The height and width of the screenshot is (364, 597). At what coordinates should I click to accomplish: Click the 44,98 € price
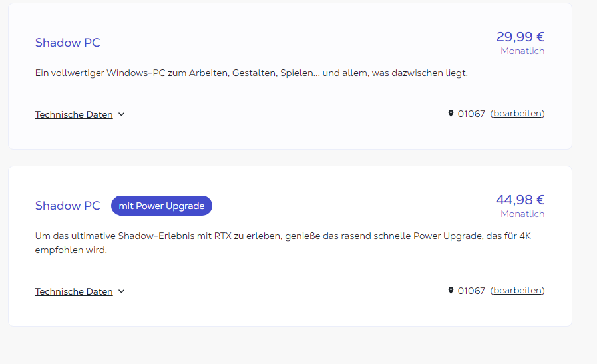pos(520,200)
